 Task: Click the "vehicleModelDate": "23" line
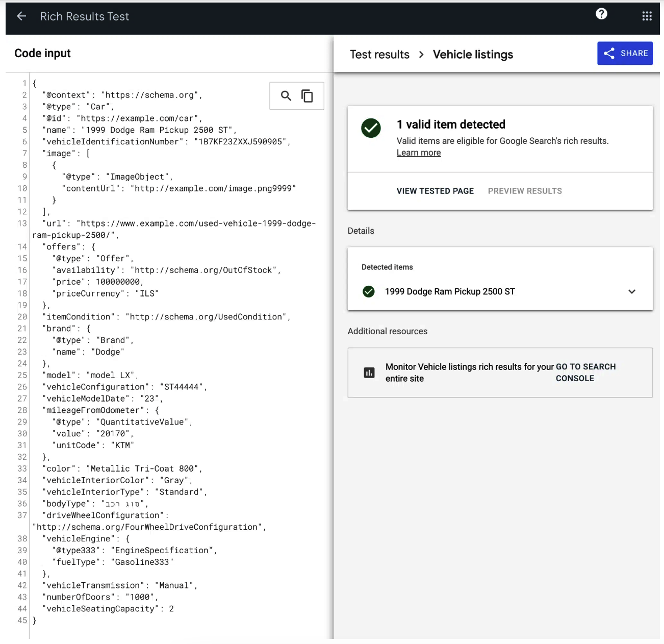(103, 399)
